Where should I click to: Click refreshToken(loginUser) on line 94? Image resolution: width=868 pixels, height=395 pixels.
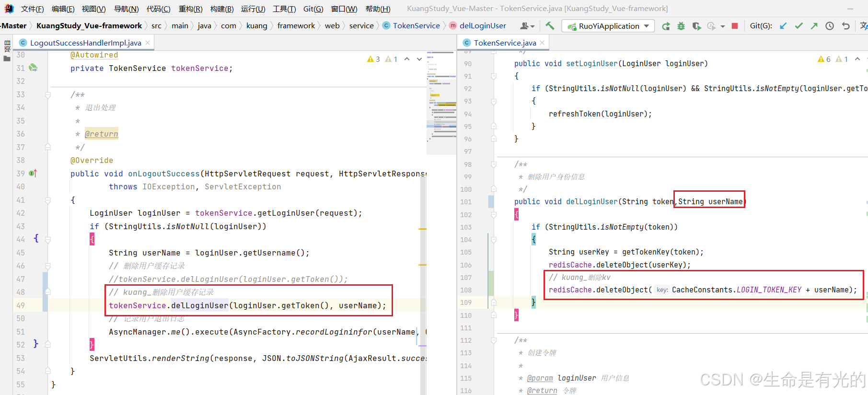(600, 114)
